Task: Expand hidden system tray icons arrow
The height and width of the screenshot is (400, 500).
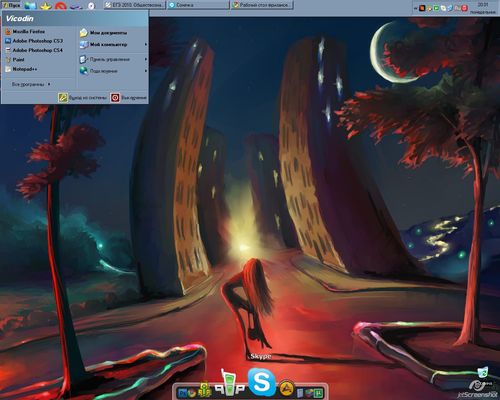Action: click(x=416, y=8)
